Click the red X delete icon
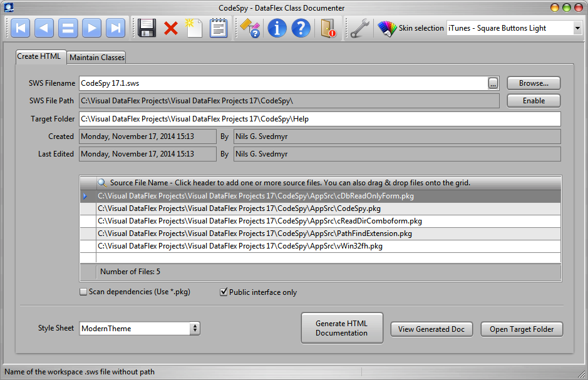The image size is (588, 380). (x=170, y=28)
